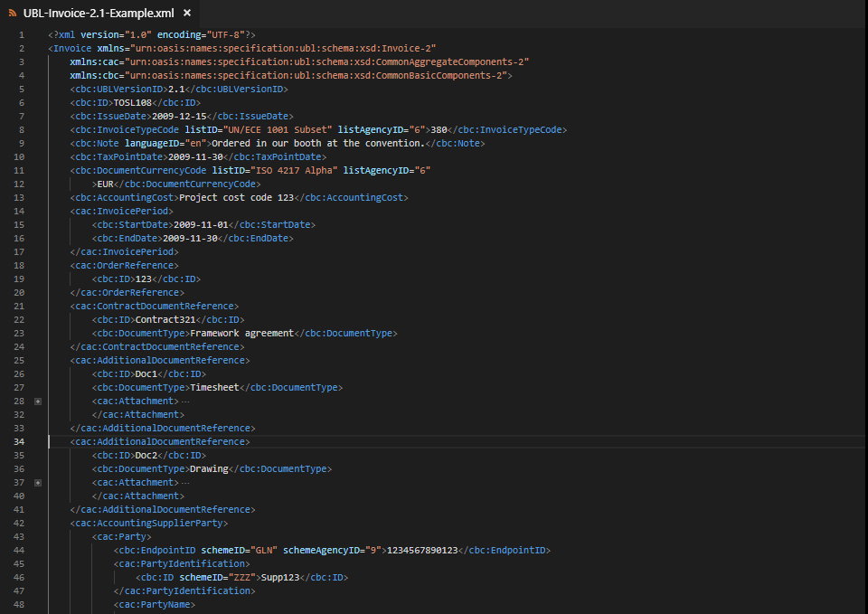Expand the folded Attachment block at line 37

click(x=38, y=482)
